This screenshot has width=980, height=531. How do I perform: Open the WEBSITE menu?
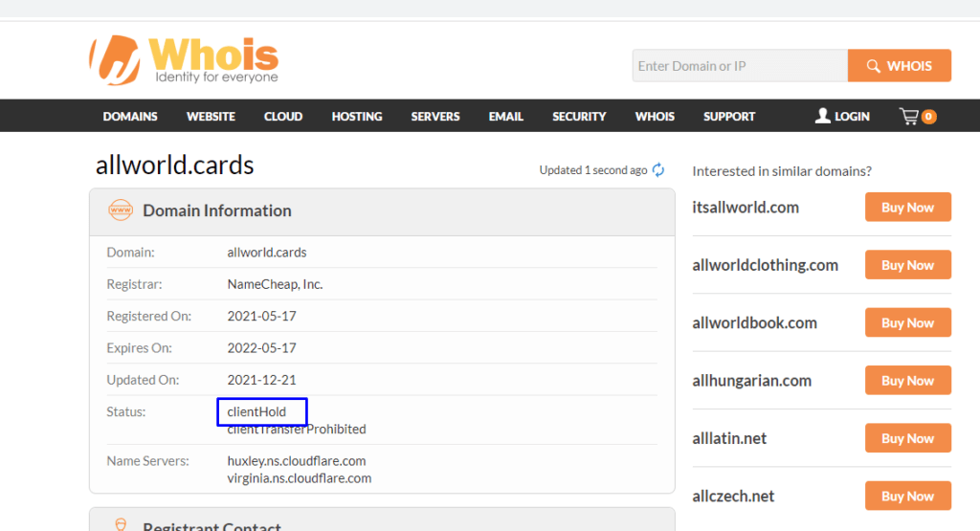tap(211, 116)
